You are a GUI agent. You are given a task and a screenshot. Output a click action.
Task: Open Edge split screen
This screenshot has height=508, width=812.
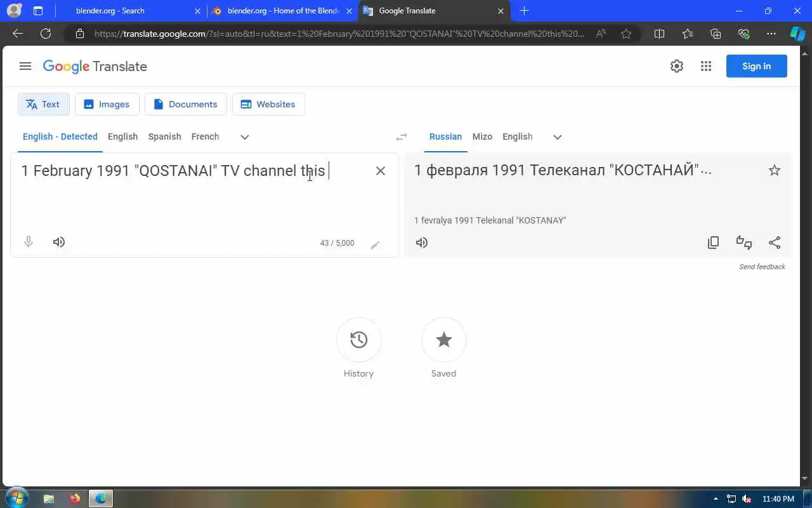(x=659, y=34)
